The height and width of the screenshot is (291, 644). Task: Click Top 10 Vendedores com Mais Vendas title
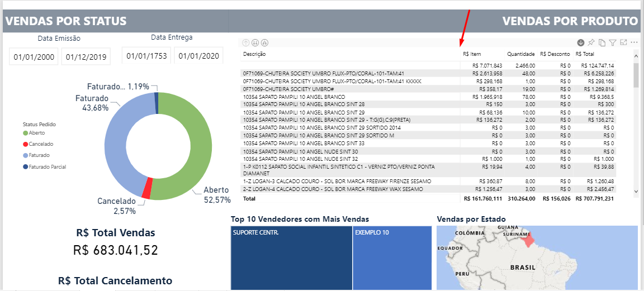click(x=300, y=219)
